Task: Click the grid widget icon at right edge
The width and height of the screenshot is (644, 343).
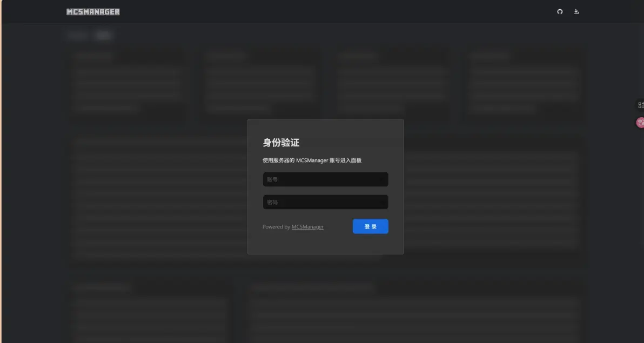Action: (x=640, y=105)
